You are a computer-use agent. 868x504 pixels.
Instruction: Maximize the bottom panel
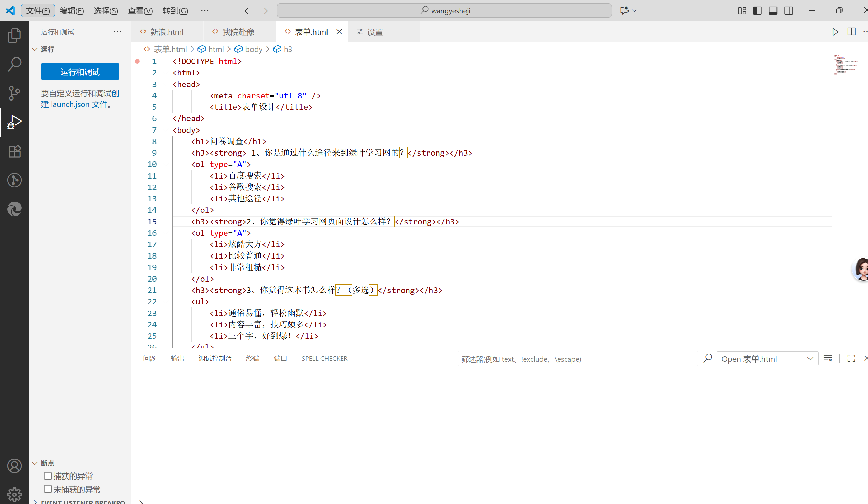pyautogui.click(x=851, y=358)
